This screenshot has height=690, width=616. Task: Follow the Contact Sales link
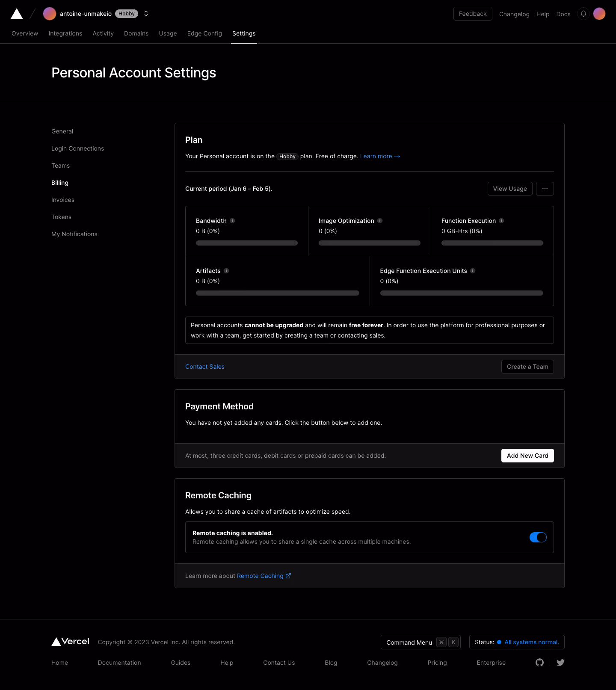[x=205, y=367]
